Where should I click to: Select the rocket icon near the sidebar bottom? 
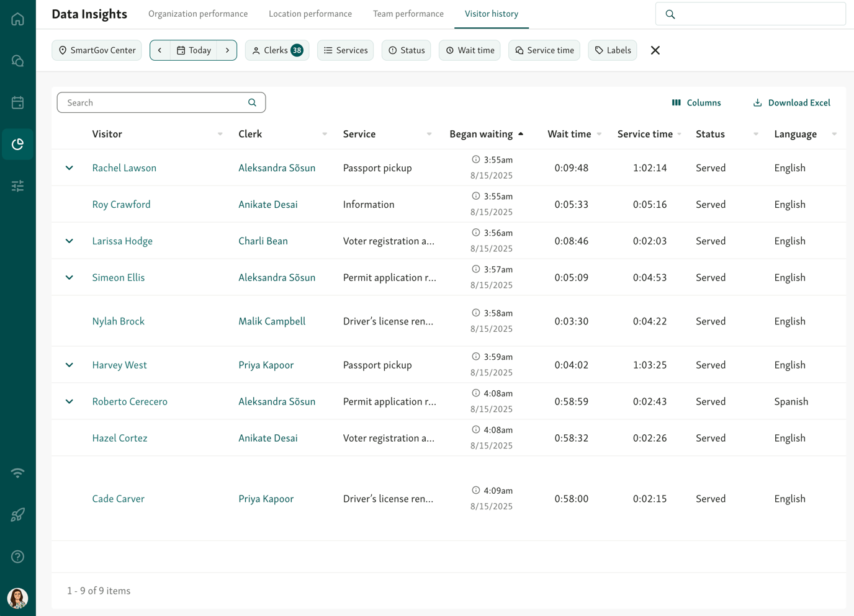point(17,514)
